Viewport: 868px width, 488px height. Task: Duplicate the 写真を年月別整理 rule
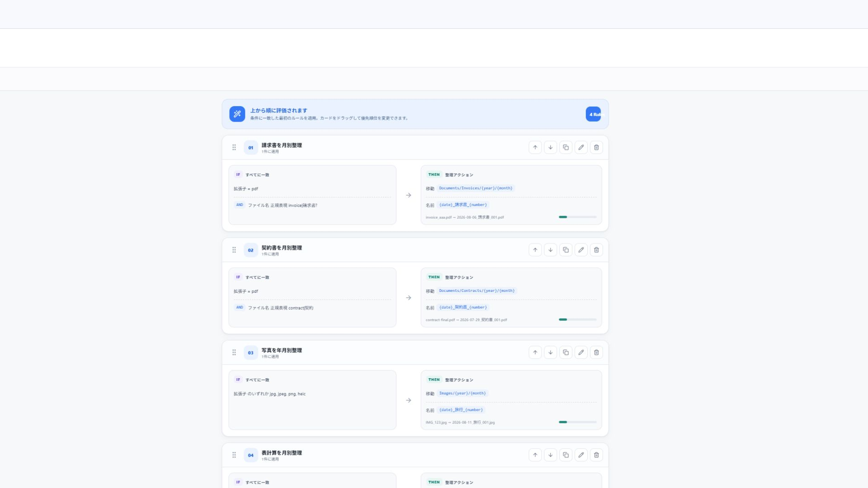point(566,352)
